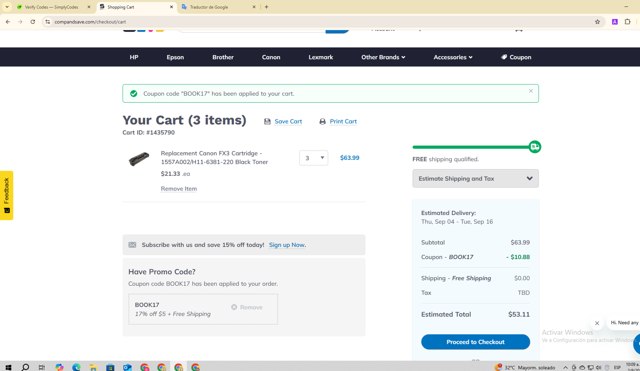Click the Estimated Total $53.11 value

pos(519,314)
